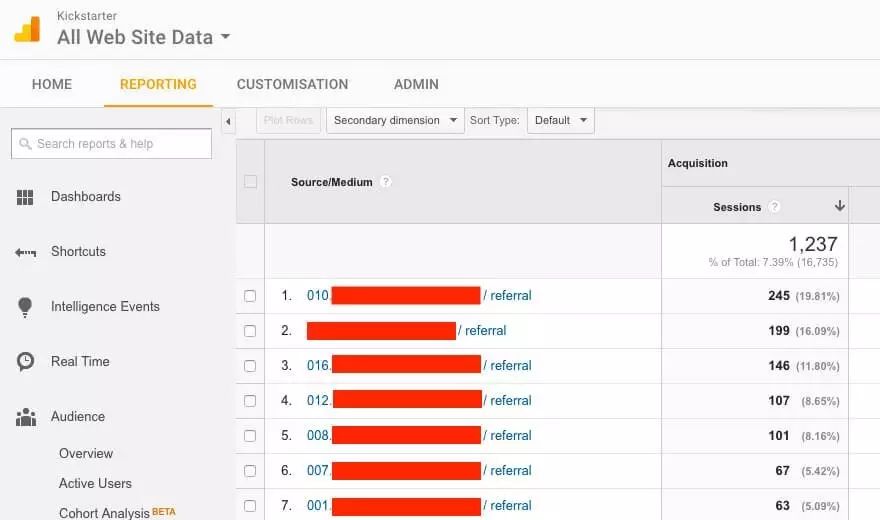Image resolution: width=880 pixels, height=520 pixels.
Task: Click the Search reports & help field
Action: point(112,144)
